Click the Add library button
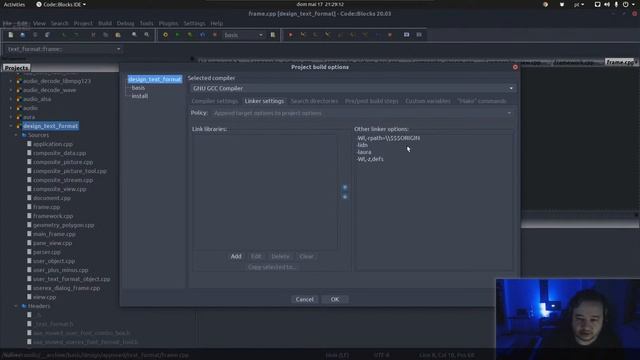Screen dimensions: 640x360 236,256
